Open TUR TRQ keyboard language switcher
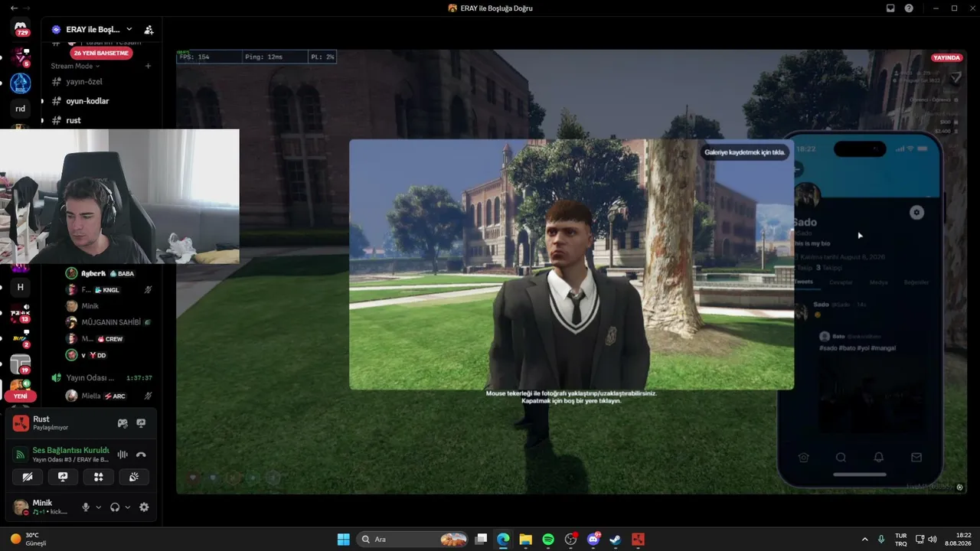 coord(901,540)
